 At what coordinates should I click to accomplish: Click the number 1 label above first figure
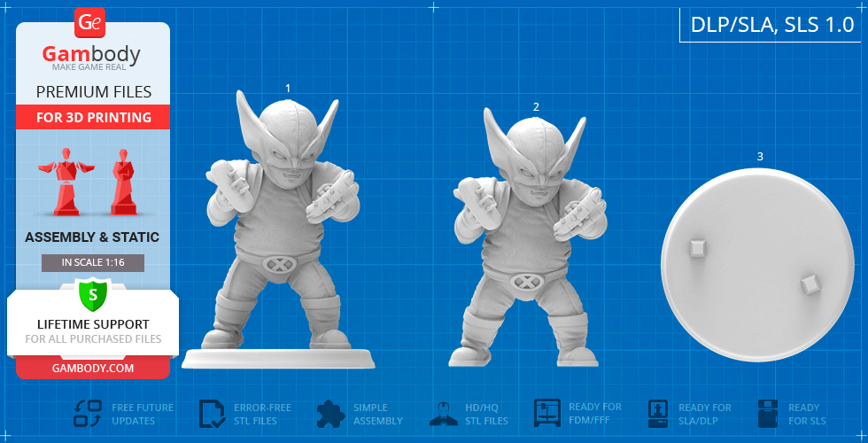288,88
